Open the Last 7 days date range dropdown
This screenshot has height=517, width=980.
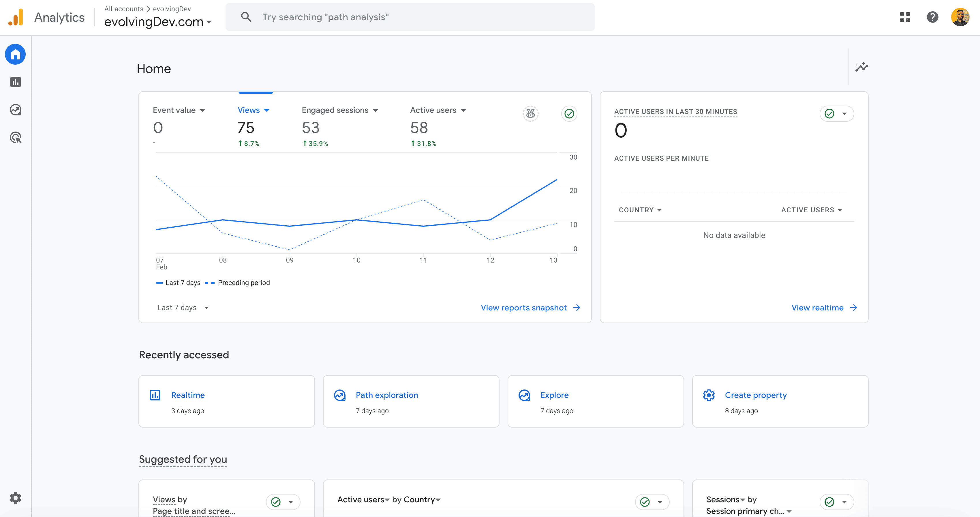(x=183, y=307)
